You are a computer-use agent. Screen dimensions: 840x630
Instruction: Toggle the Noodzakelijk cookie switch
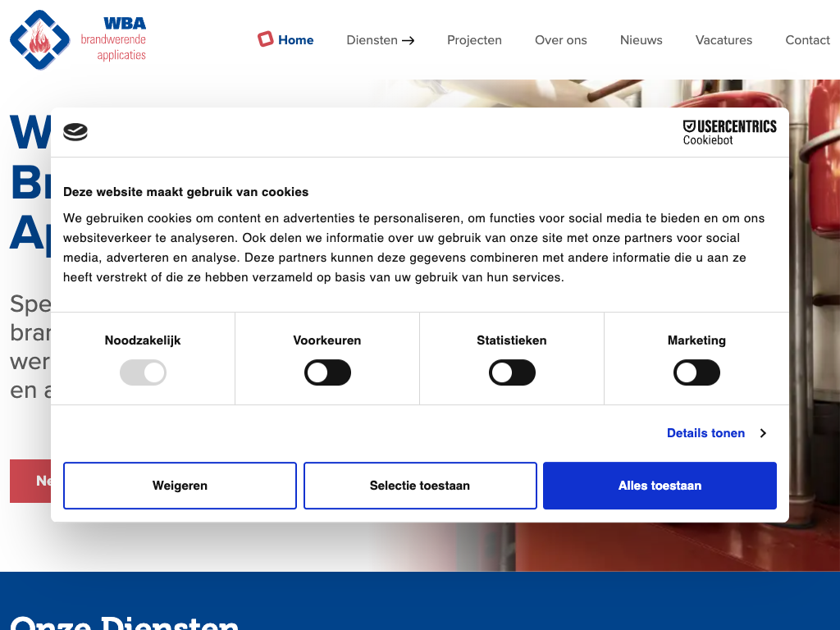(x=143, y=373)
